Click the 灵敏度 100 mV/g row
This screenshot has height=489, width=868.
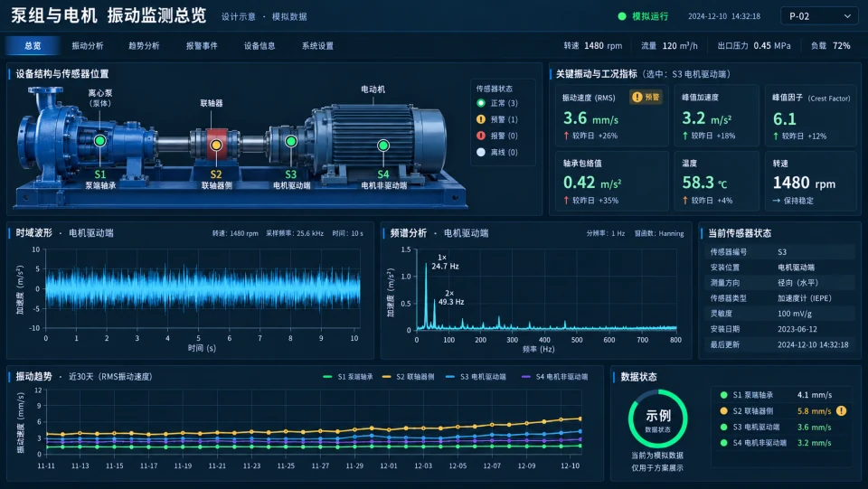pyautogui.click(x=780, y=314)
